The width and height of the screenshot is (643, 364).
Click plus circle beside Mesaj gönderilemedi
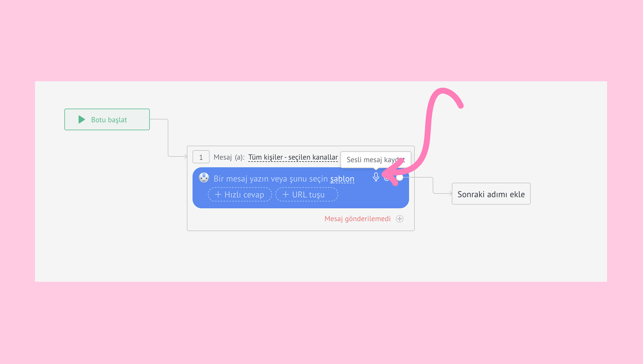400,219
